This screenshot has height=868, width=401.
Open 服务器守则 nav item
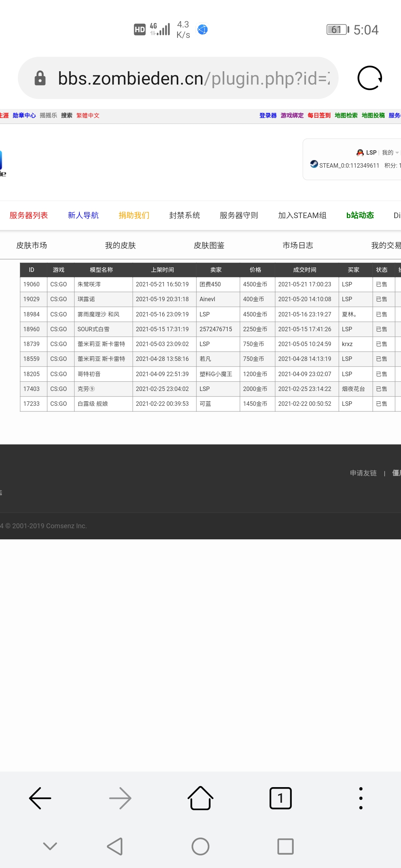click(x=239, y=215)
